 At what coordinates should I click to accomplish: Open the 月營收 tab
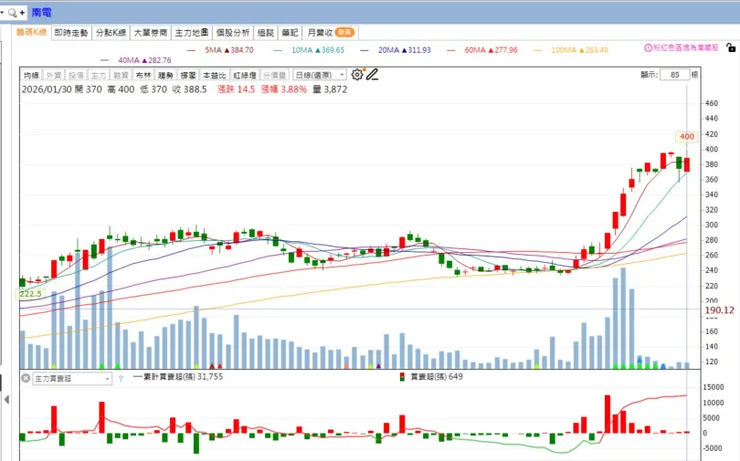(x=330, y=33)
